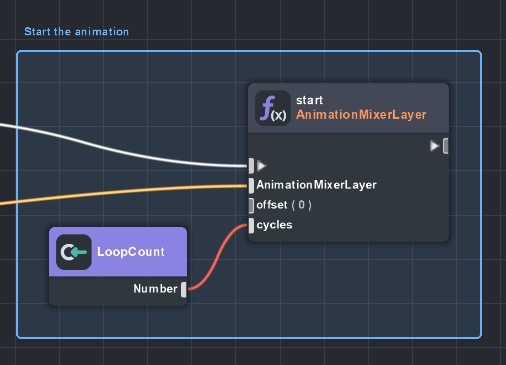Click the AnimationMixerLayer input port
Screen dimensions: 506x365
pos(251,185)
